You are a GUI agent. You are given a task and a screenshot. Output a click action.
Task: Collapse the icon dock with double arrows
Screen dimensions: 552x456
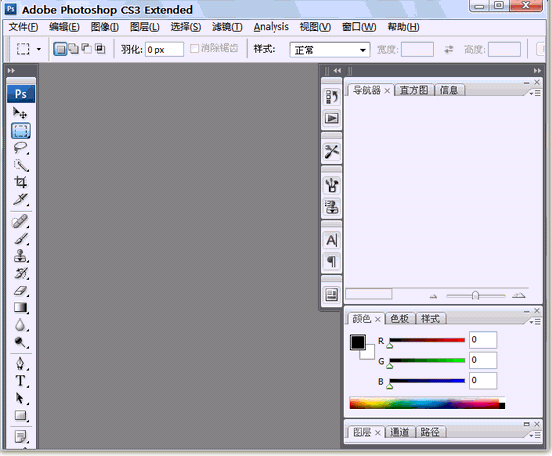coord(337,71)
